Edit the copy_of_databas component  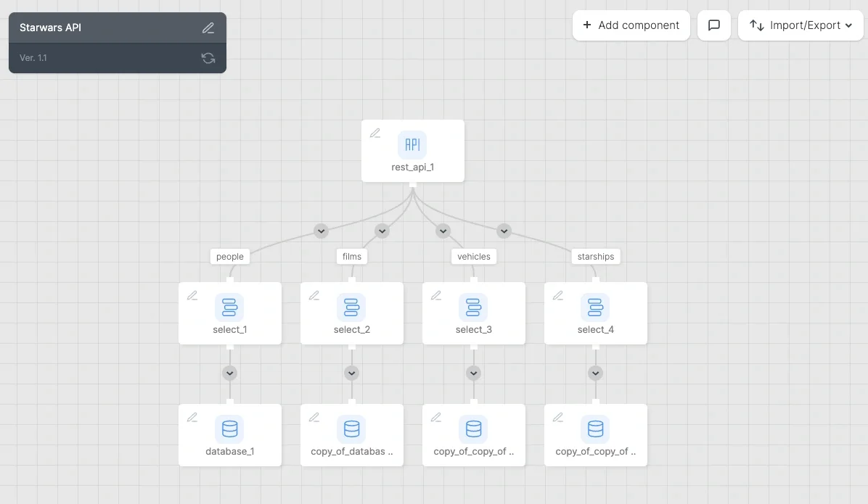pyautogui.click(x=314, y=418)
